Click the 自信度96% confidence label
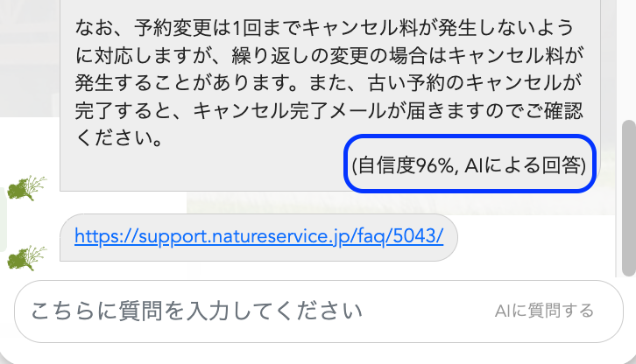Image resolution: width=636 pixels, height=364 pixels. pos(404,165)
